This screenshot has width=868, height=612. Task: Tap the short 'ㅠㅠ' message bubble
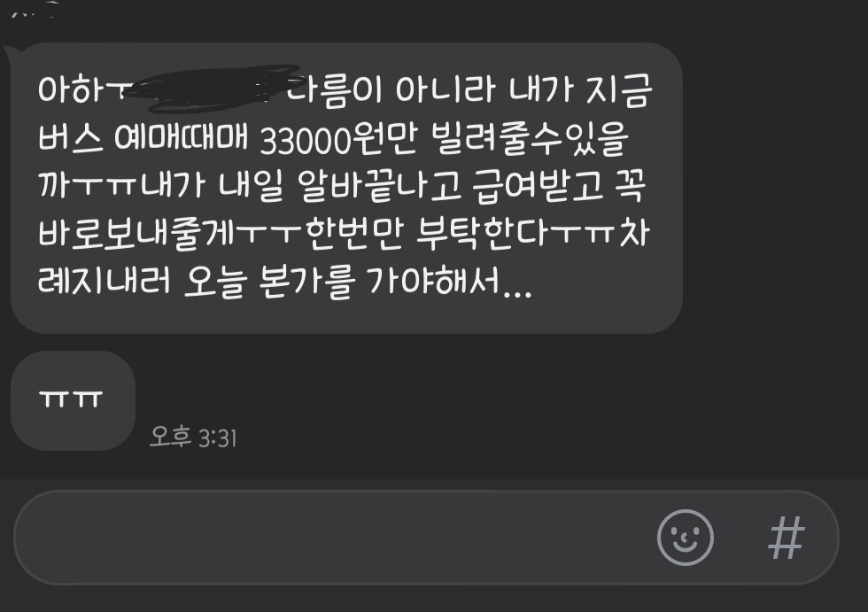pos(73,400)
